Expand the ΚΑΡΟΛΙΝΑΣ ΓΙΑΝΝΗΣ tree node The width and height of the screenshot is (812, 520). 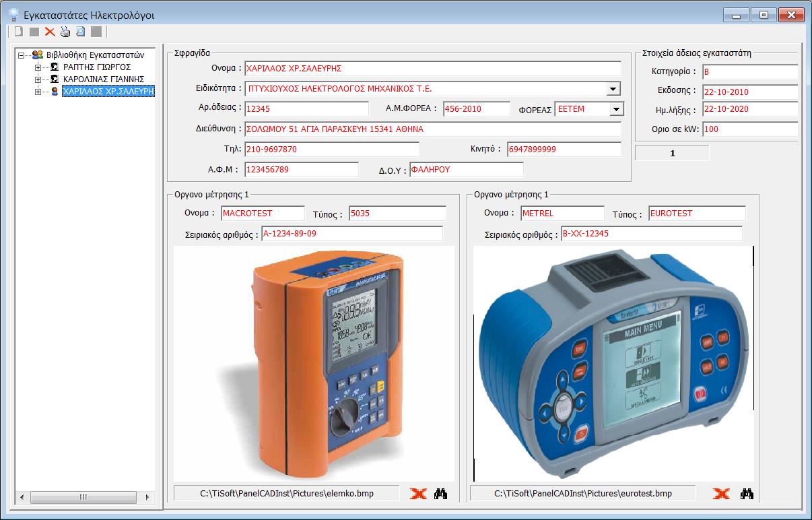coord(38,79)
